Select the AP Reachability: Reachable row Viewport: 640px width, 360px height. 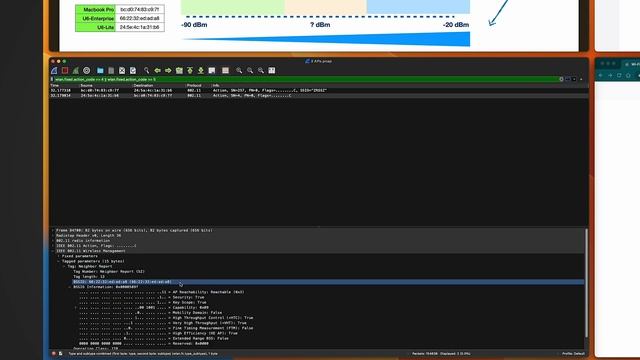(161, 292)
